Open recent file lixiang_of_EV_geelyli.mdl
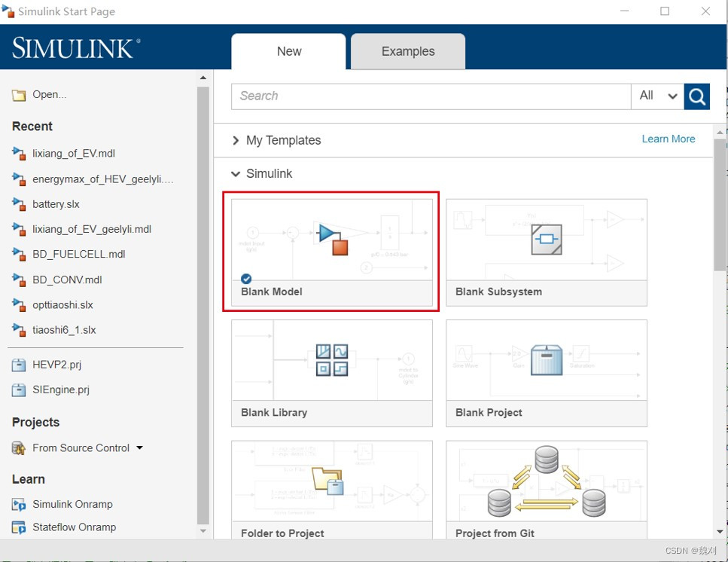Viewport: 728px width, 562px height. point(92,229)
